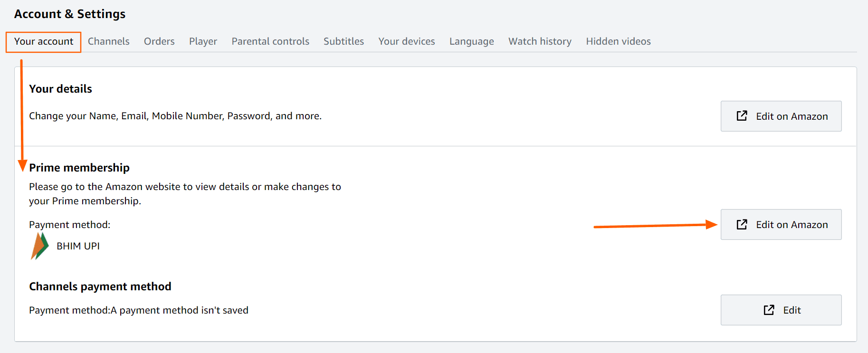This screenshot has height=353, width=868.
Task: Click the BHIM UPI logo icon
Action: pos(40,246)
